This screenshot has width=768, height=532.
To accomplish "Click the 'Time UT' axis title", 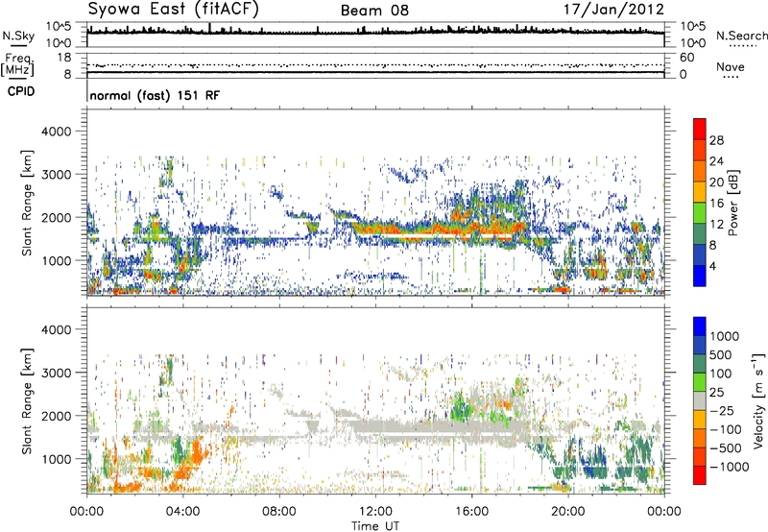I will pyautogui.click(x=375, y=526).
